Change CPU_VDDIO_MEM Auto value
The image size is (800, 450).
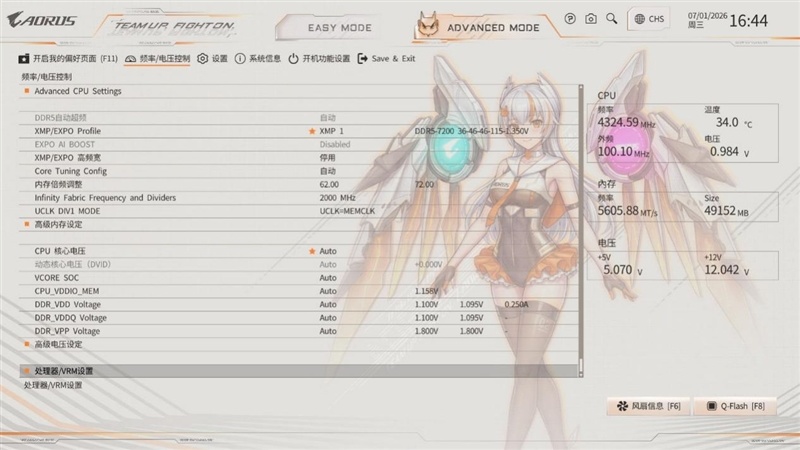click(328, 291)
